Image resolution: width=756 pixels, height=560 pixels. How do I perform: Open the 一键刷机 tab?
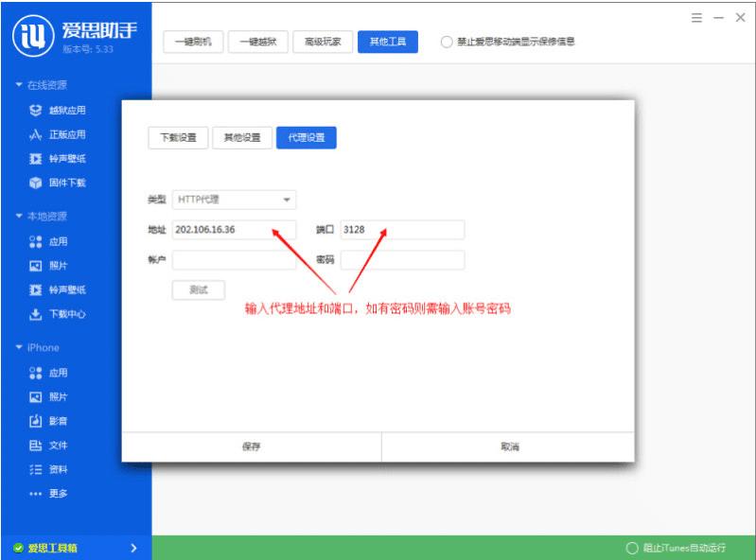click(193, 42)
